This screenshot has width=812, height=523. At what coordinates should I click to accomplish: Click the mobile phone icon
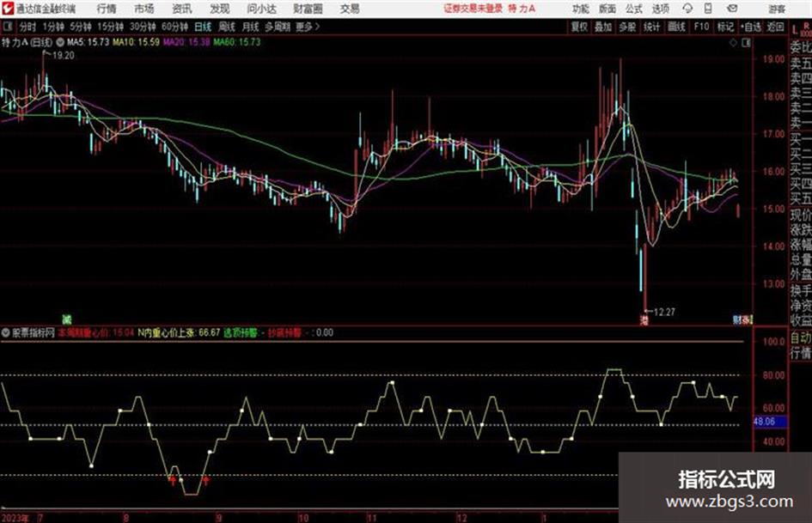[x=708, y=9]
